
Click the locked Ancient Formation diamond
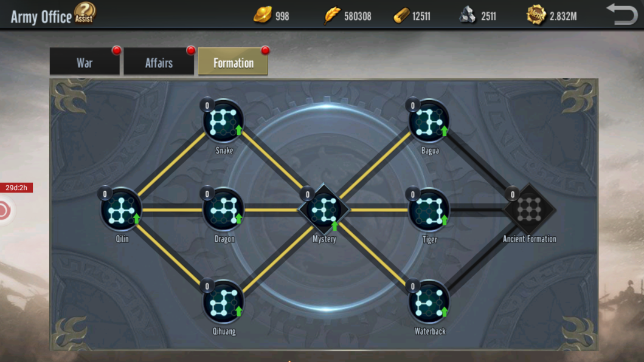pyautogui.click(x=529, y=210)
